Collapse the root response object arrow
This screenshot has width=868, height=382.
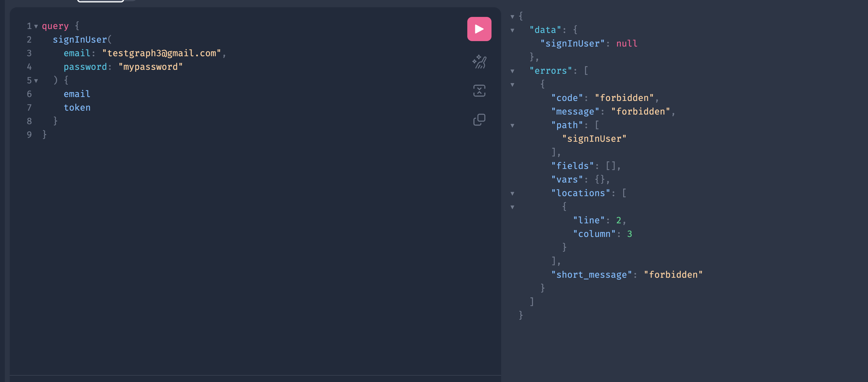tap(512, 17)
